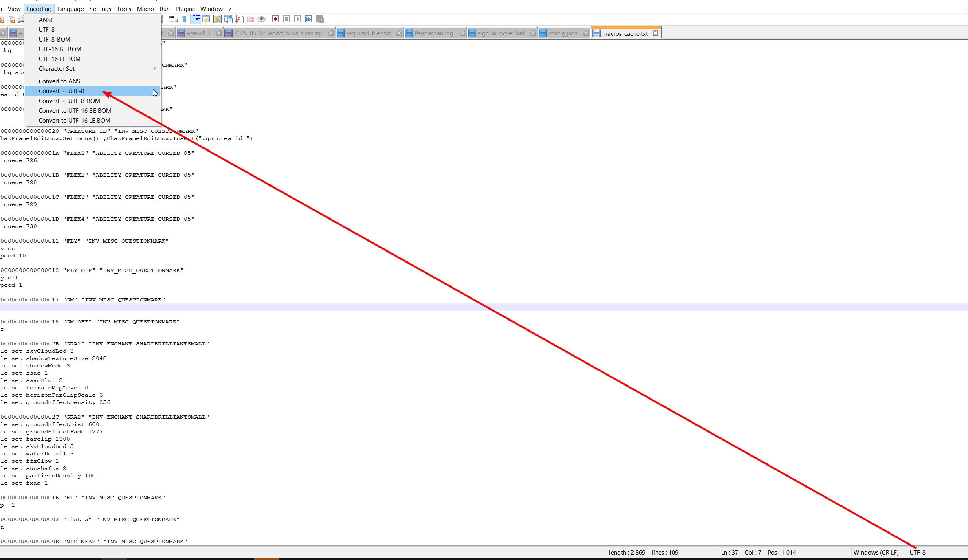Click line 'le set shadowTextureSize 2048'
Viewport: 968px width, 560px height.
pyautogui.click(x=53, y=358)
